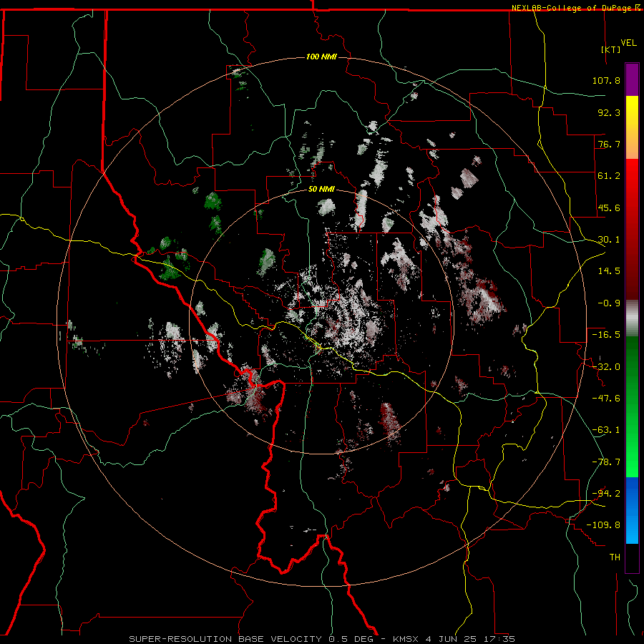Click the 14.5 value on velocity scale
Screen dimensions: 644x644
(x=609, y=271)
